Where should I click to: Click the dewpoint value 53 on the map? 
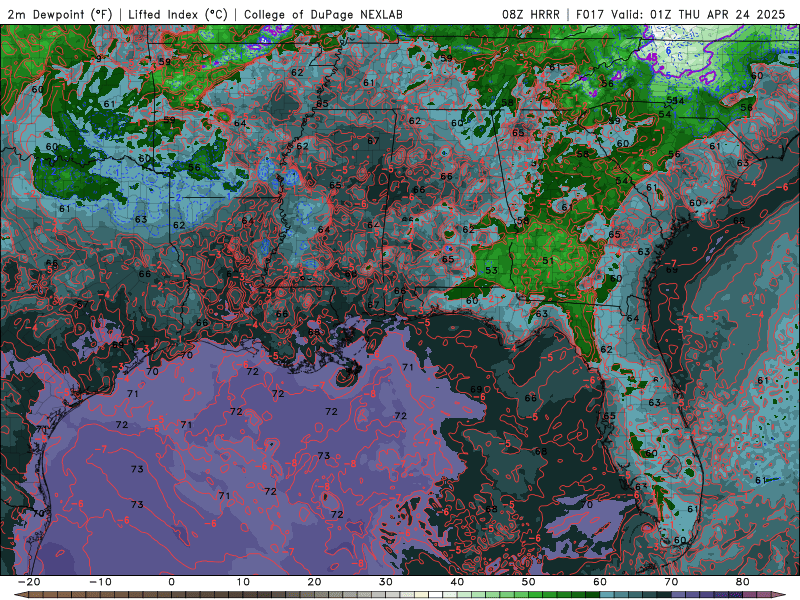[491, 270]
